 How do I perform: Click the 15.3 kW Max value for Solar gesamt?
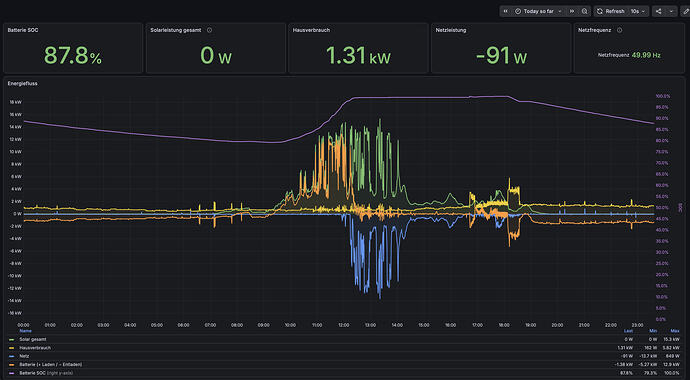pos(673,339)
